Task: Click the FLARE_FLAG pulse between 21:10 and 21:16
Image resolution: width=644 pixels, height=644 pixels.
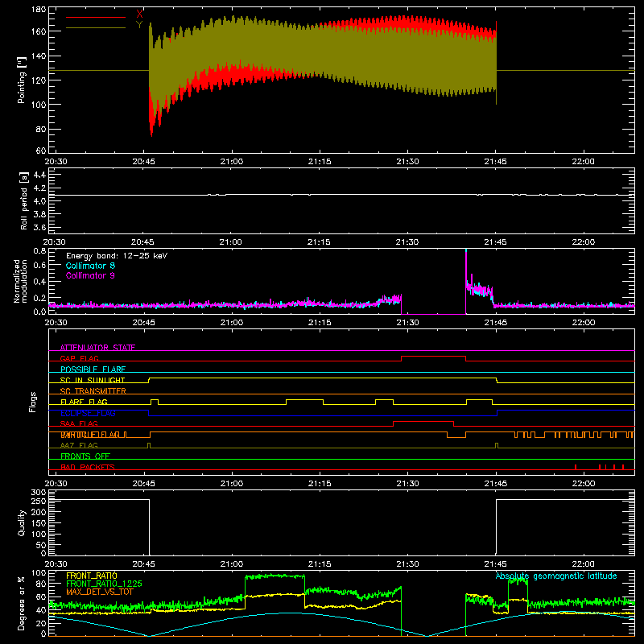Action: pyautogui.click(x=304, y=400)
